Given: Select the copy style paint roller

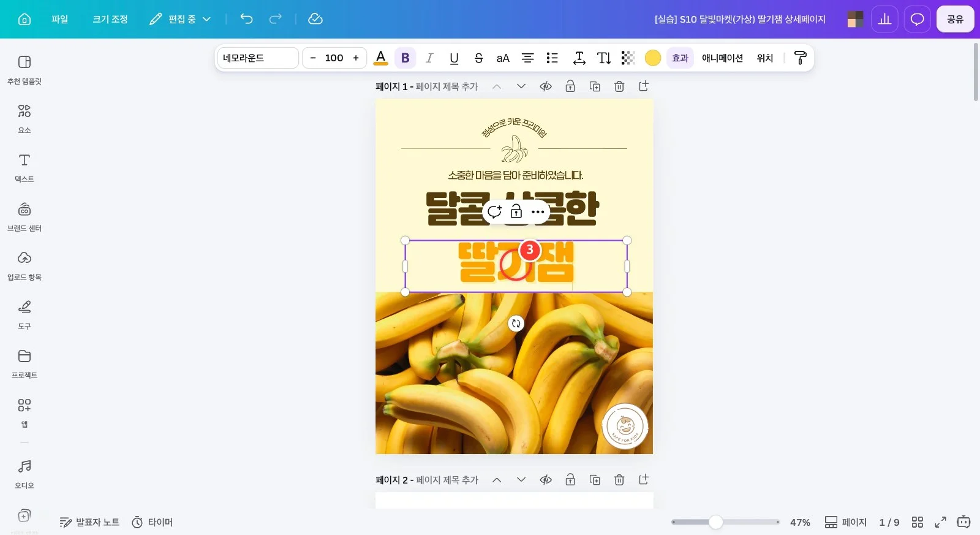Looking at the screenshot, I should [x=800, y=58].
